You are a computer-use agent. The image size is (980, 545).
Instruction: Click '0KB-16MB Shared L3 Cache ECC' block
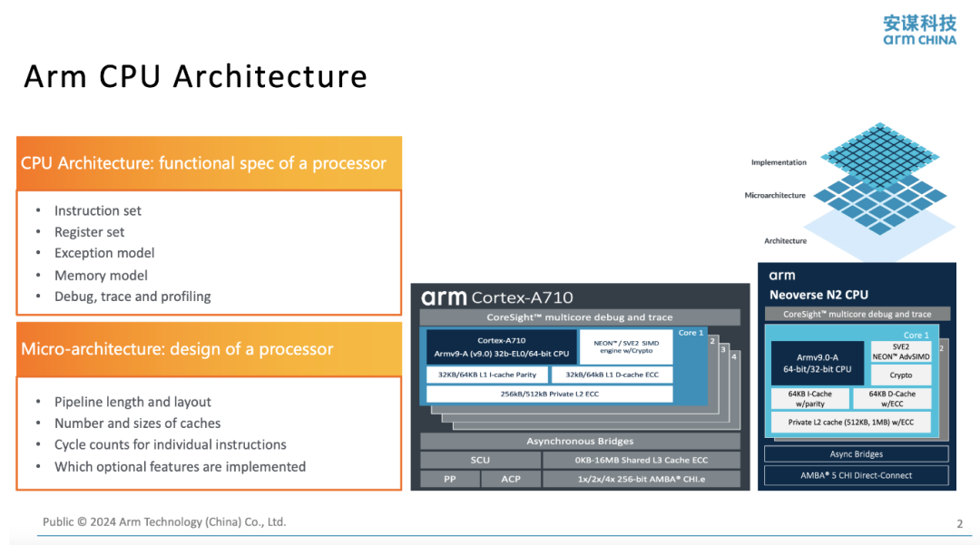pyautogui.click(x=642, y=460)
